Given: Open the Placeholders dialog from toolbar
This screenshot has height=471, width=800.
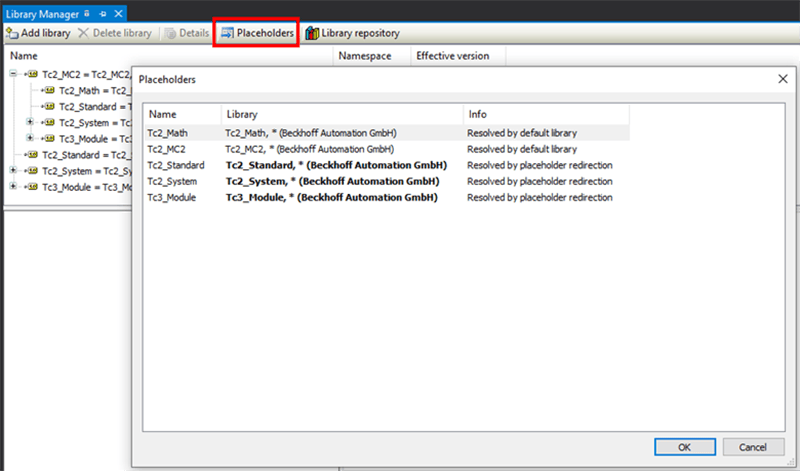Looking at the screenshot, I should [x=257, y=33].
